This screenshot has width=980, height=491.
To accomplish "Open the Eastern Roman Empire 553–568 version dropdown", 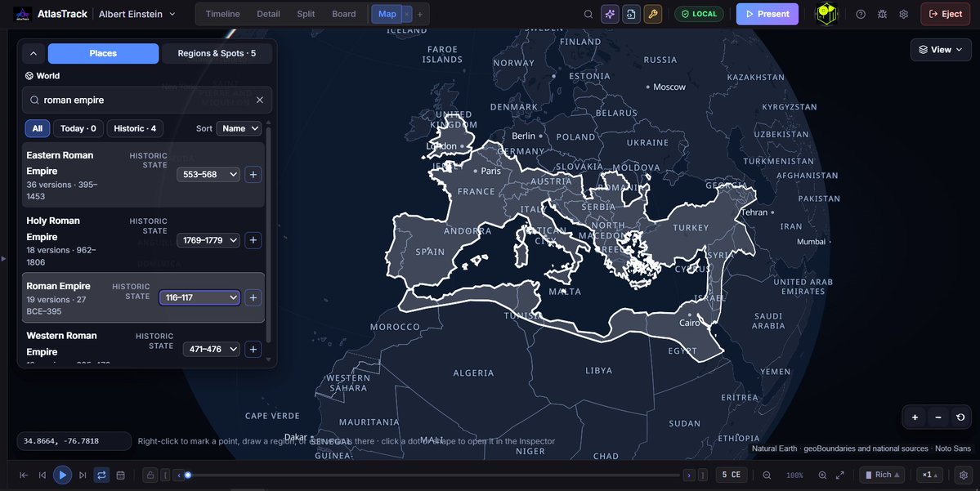I will pyautogui.click(x=208, y=174).
